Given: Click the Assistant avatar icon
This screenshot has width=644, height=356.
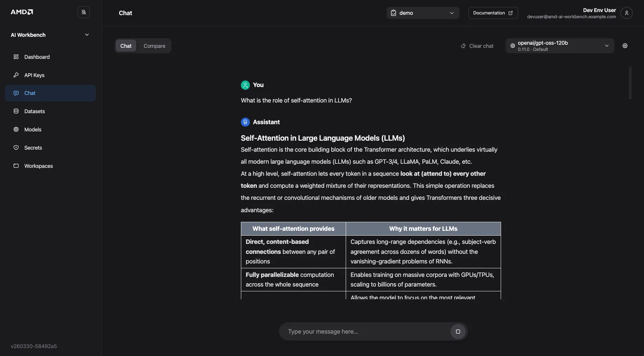Looking at the screenshot, I should (245, 122).
